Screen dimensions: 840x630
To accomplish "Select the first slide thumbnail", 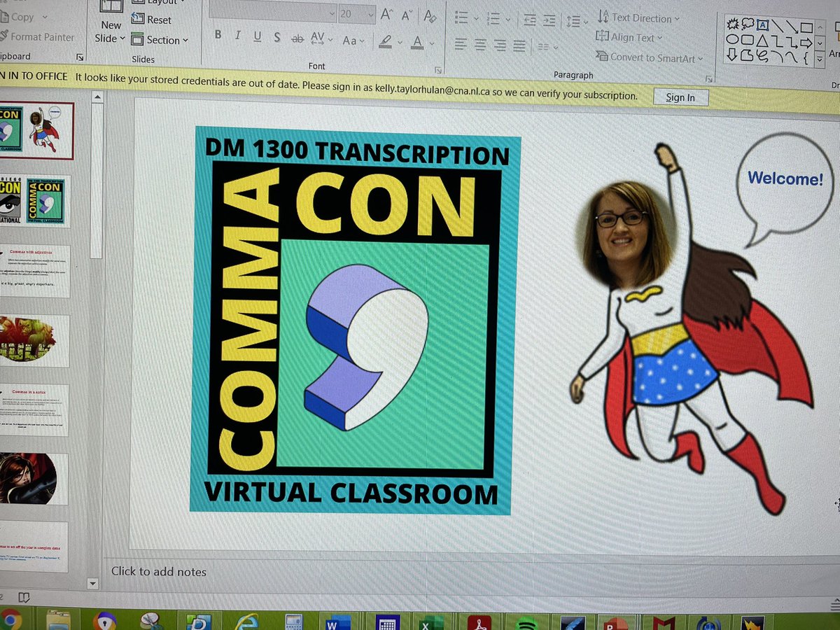I will pyautogui.click(x=36, y=131).
